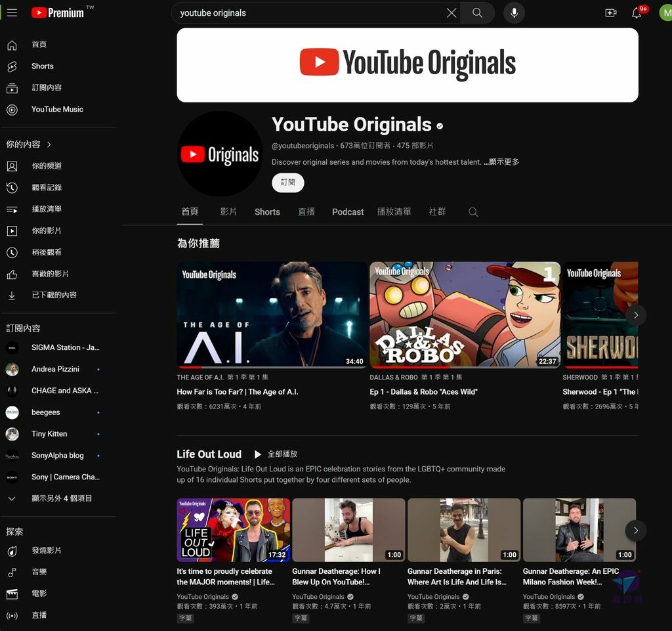
Task: Switch to channel 直播 tab
Action: click(306, 212)
